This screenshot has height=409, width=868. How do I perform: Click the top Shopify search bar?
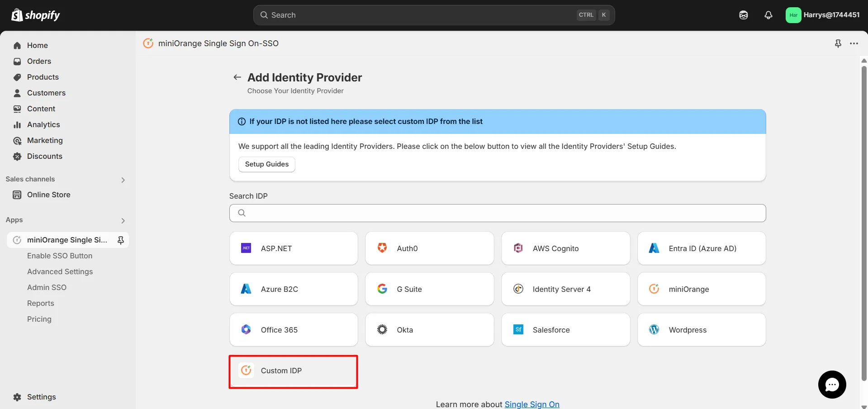[x=434, y=15]
